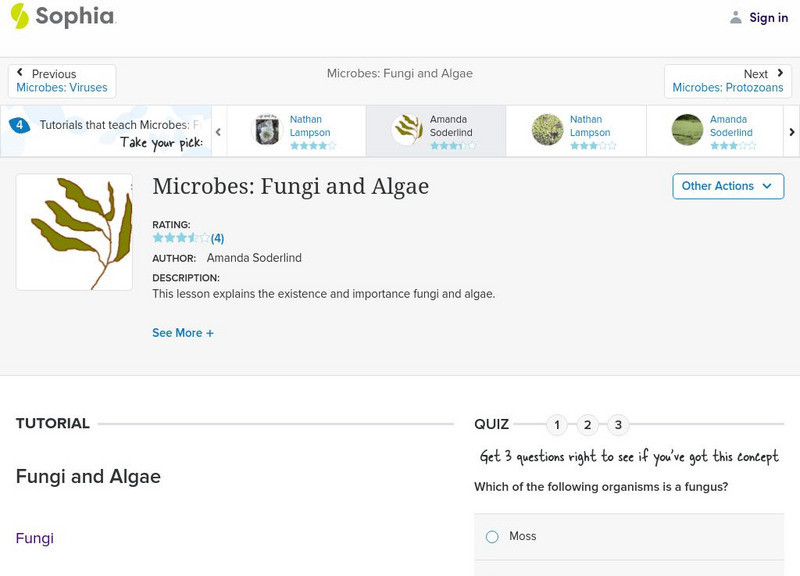This screenshot has width=800, height=576.
Task: Click the Sign in button
Action: [768, 17]
